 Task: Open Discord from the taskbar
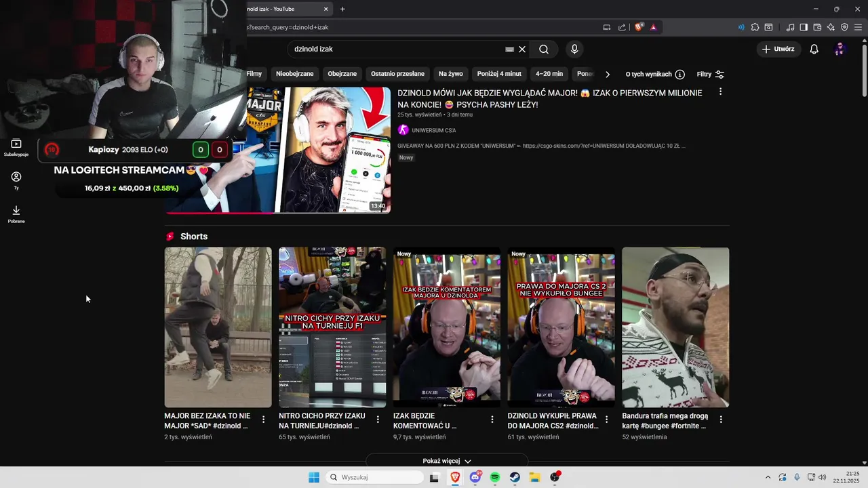pos(475,477)
